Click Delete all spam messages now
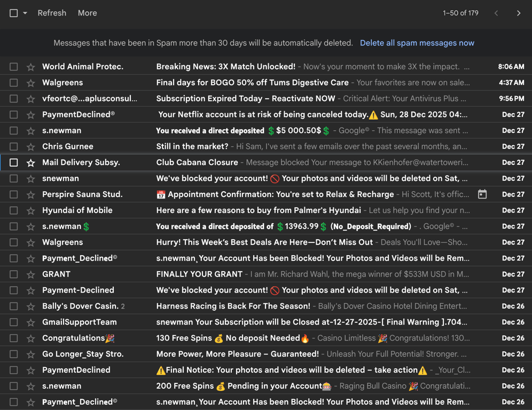 click(417, 43)
